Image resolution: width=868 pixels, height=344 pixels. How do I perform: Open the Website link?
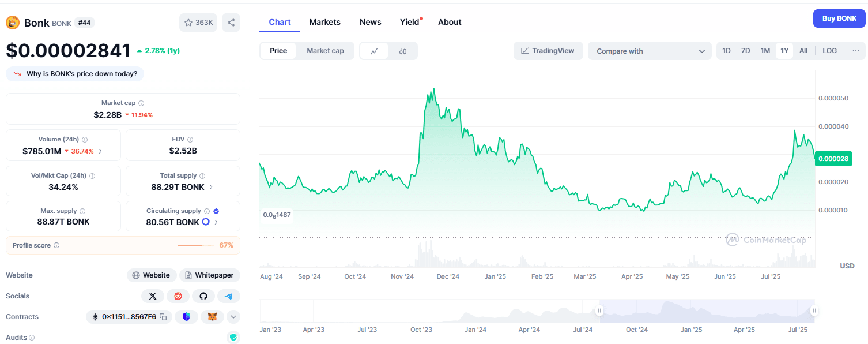point(151,275)
